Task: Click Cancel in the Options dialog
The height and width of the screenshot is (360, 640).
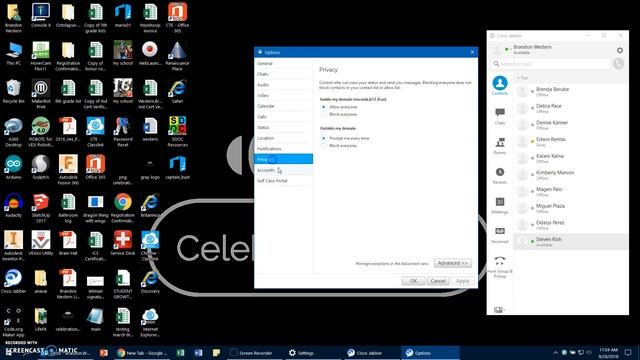Action: [x=438, y=281]
